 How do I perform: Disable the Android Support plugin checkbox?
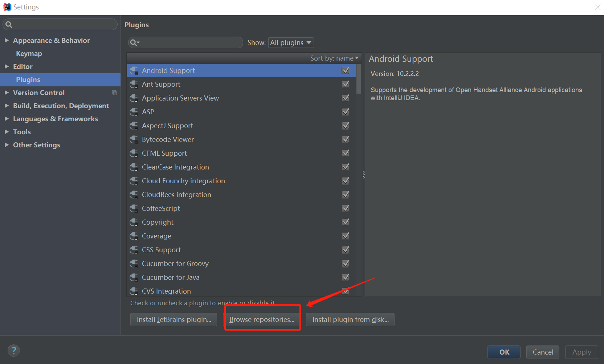(346, 70)
